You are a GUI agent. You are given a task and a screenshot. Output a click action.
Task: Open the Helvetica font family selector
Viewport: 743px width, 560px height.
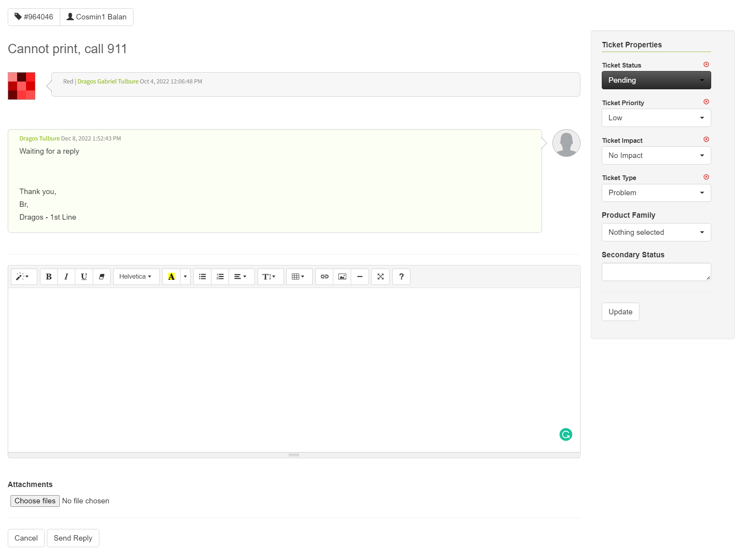136,276
